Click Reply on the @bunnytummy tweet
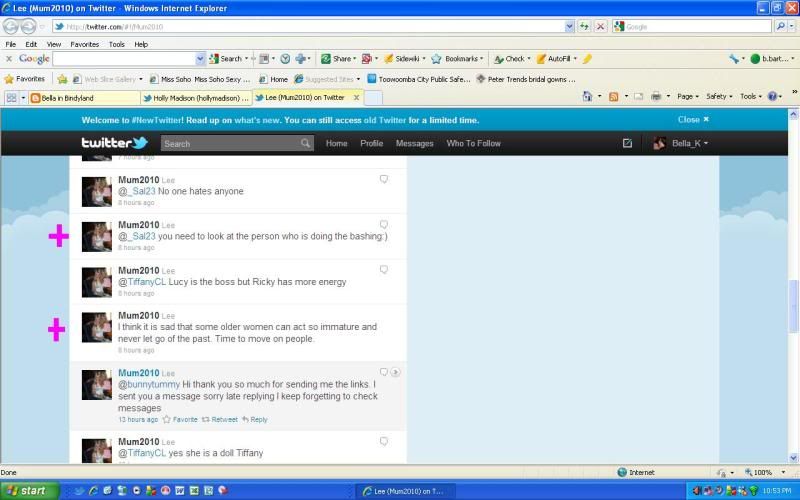The image size is (800, 500). (x=255, y=419)
